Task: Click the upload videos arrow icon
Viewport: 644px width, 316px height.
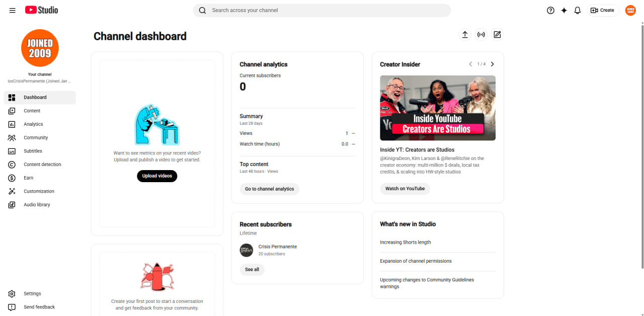Action: pyautogui.click(x=465, y=35)
